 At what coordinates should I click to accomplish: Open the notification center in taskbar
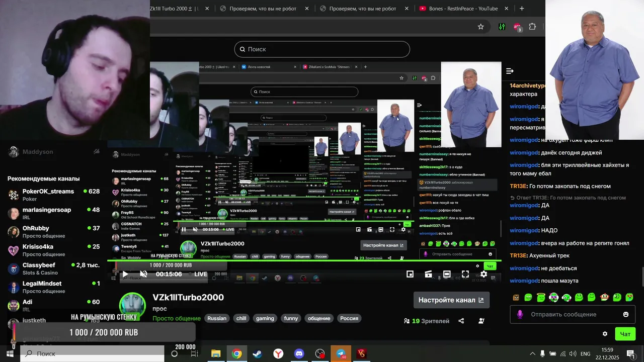630,353
